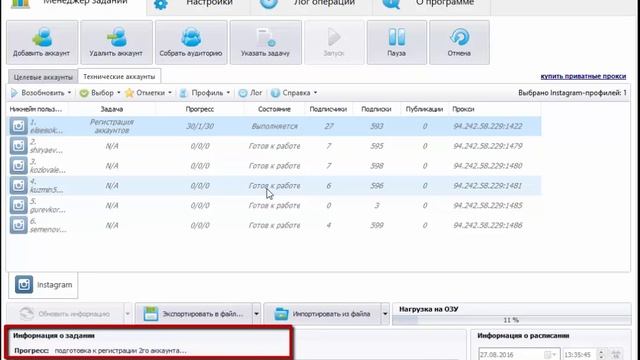The height and width of the screenshot is (360, 640).
Task: Click proxy 94.242.58.229:1485 cell
Action: point(487,205)
